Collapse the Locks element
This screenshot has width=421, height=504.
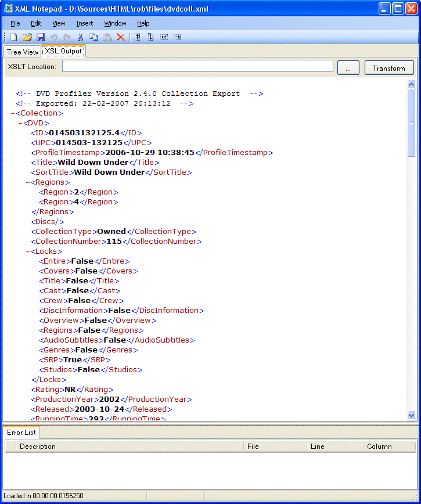pos(28,251)
